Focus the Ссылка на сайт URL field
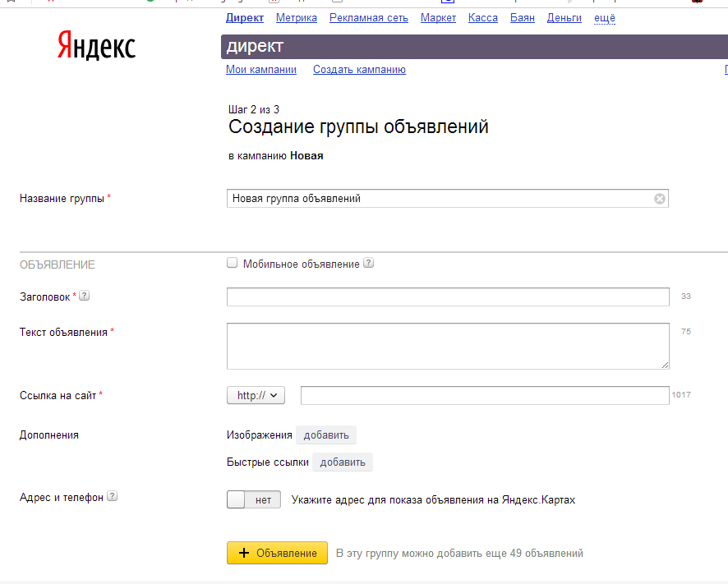 coord(485,396)
